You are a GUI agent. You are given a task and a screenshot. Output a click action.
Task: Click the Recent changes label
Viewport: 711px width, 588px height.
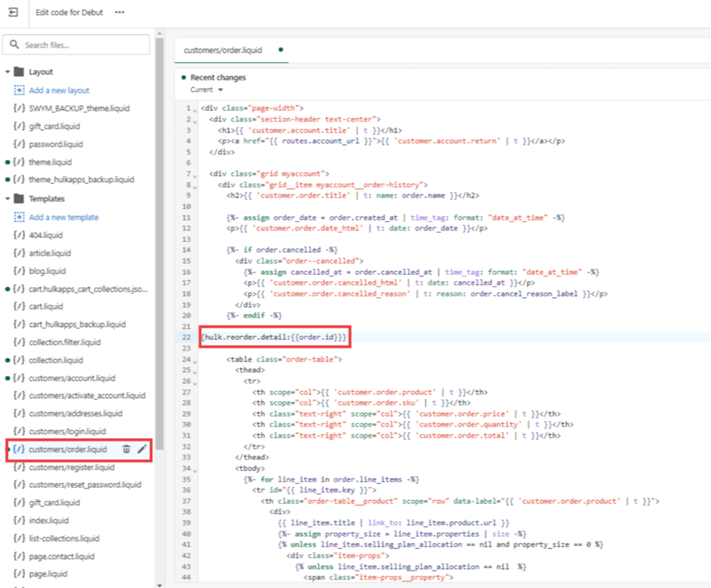[218, 77]
